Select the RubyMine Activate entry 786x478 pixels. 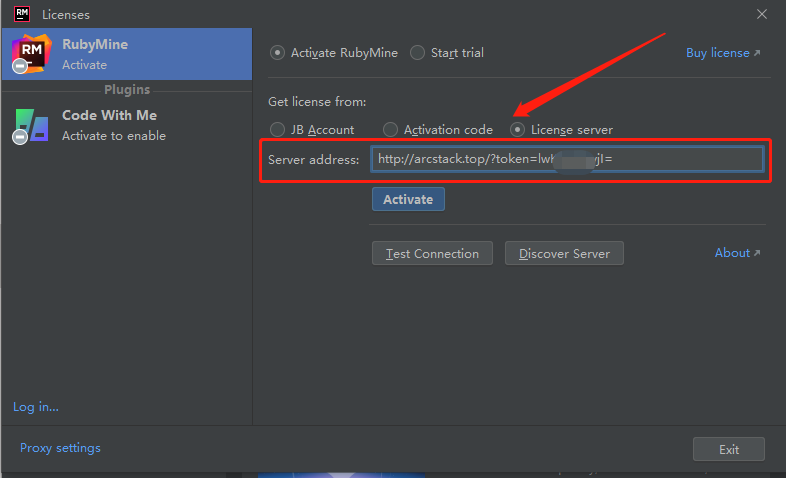coord(127,54)
